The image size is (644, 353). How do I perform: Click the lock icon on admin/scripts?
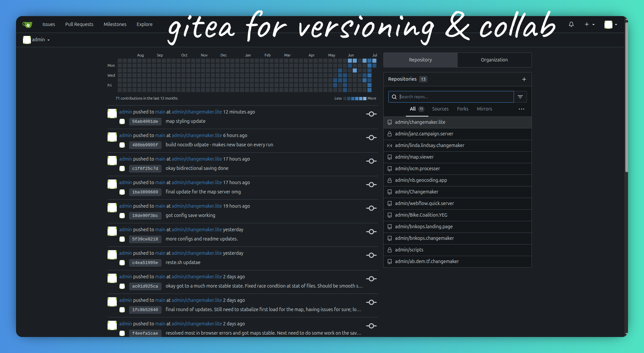tap(389, 249)
